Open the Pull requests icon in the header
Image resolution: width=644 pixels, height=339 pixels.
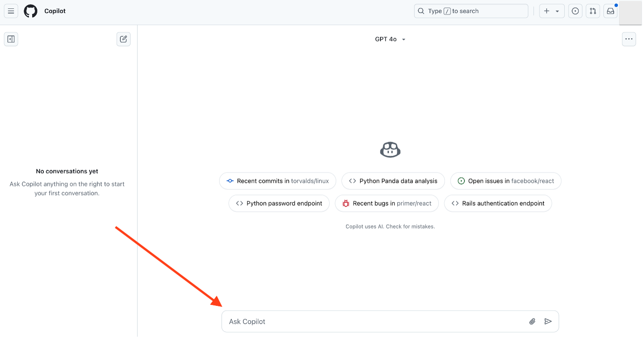point(593,11)
